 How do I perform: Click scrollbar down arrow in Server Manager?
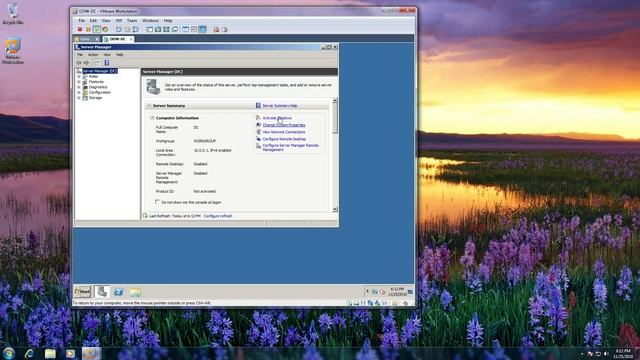coord(335,209)
